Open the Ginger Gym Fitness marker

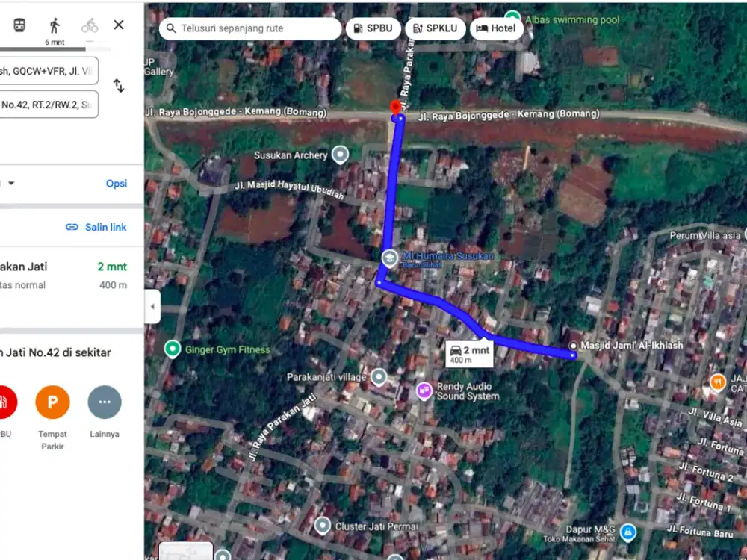tap(173, 349)
